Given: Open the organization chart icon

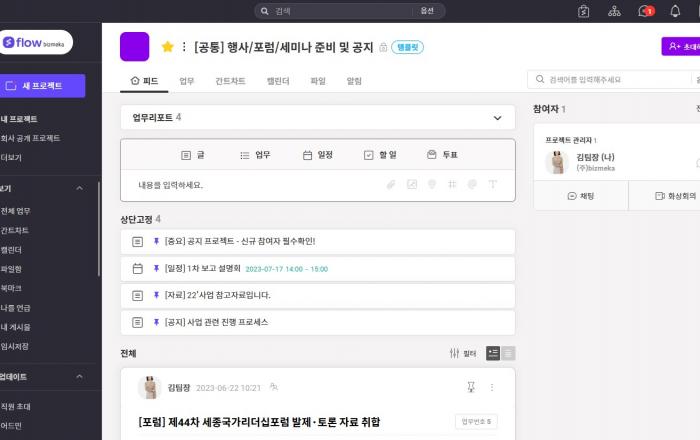Looking at the screenshot, I should 614,11.
